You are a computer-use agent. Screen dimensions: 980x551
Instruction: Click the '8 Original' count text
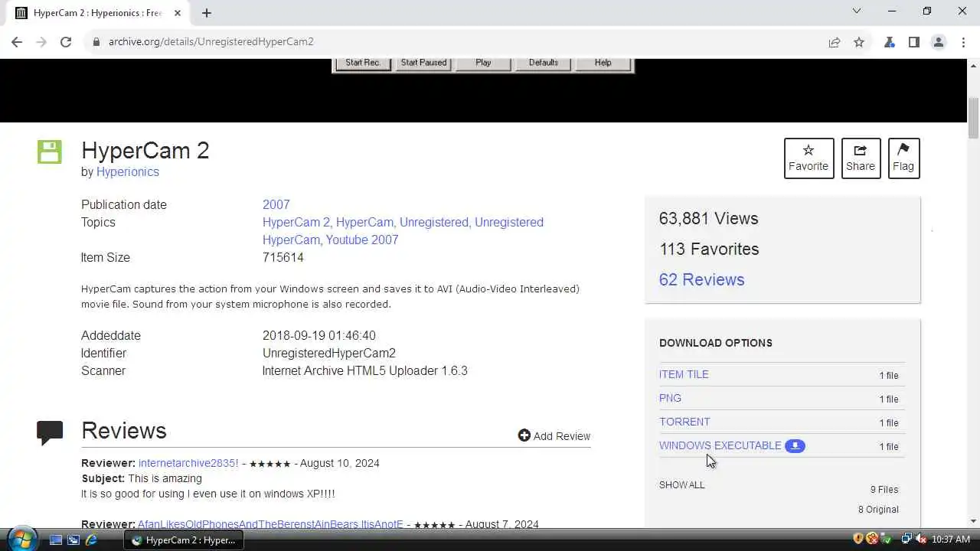(x=878, y=510)
